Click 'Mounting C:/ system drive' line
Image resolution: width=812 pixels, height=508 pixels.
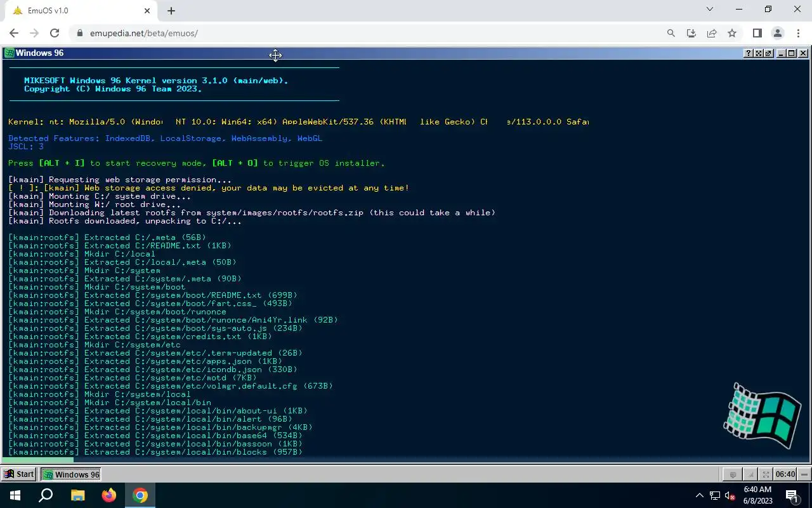pos(100,196)
